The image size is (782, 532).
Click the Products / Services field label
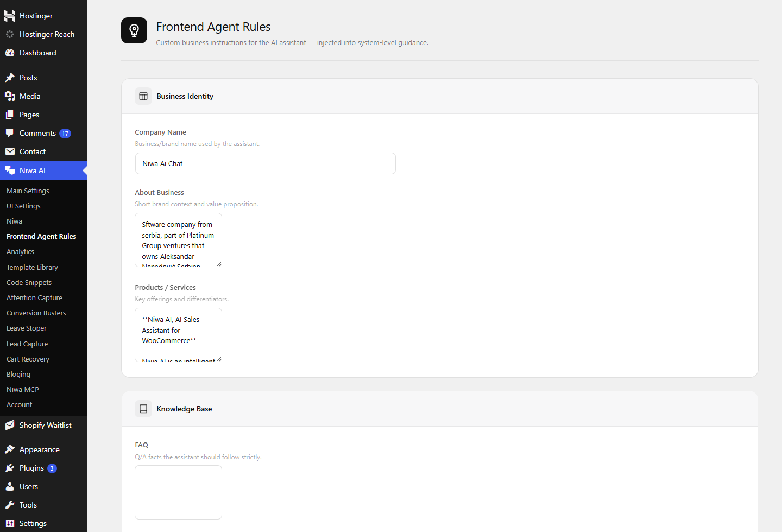[x=165, y=287]
